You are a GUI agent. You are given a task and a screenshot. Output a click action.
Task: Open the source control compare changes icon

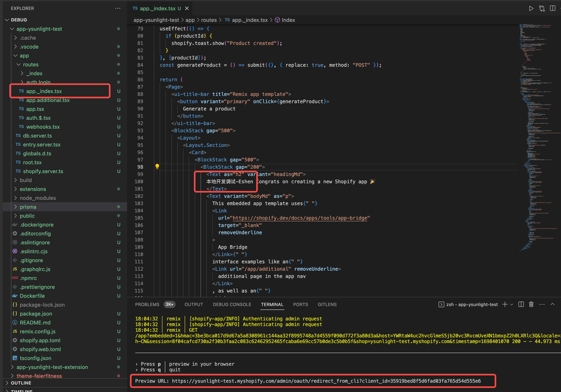[542, 8]
